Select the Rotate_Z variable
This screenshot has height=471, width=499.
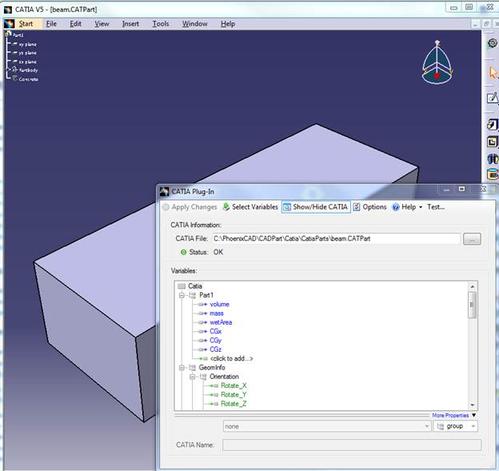[x=234, y=404]
